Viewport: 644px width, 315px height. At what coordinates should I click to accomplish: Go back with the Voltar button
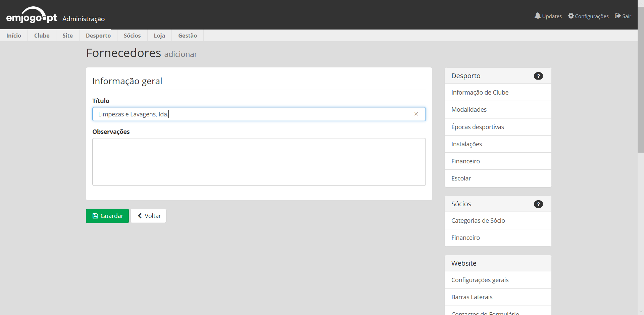pos(148,216)
